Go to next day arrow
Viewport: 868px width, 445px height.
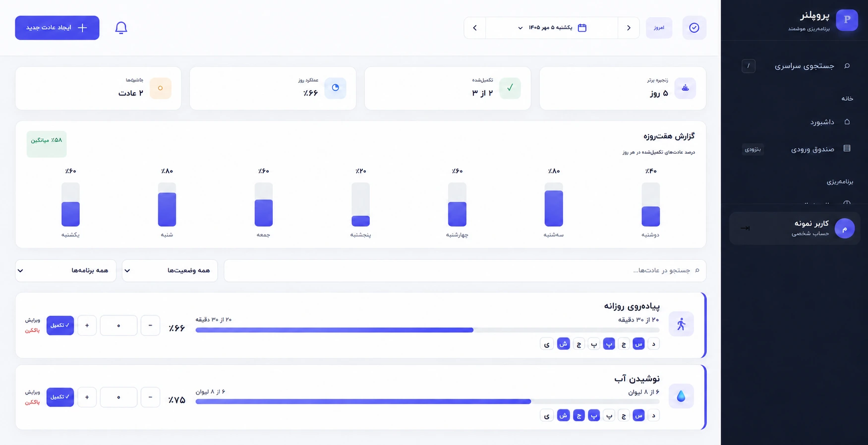click(475, 28)
